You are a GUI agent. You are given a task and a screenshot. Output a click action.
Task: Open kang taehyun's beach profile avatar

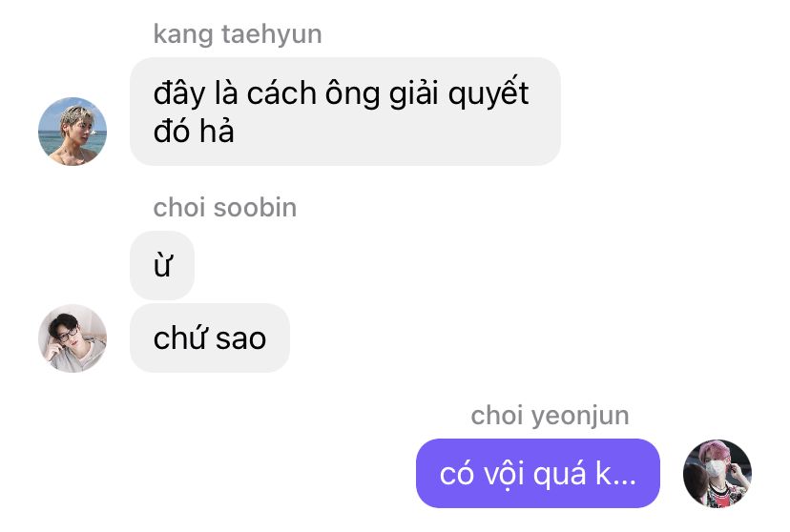pyautogui.click(x=73, y=132)
